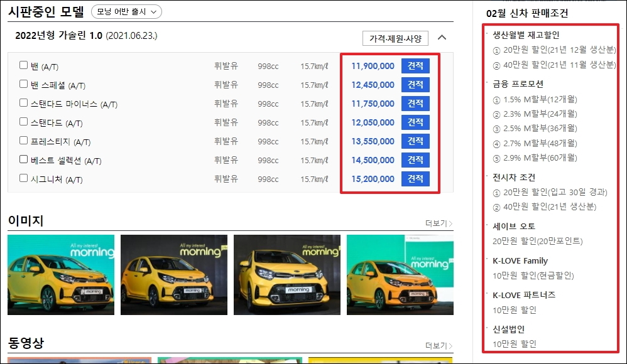Request 견적 for the 13,550,000 프레스티지 trim
Image resolution: width=627 pixels, height=364 pixels.
(415, 141)
